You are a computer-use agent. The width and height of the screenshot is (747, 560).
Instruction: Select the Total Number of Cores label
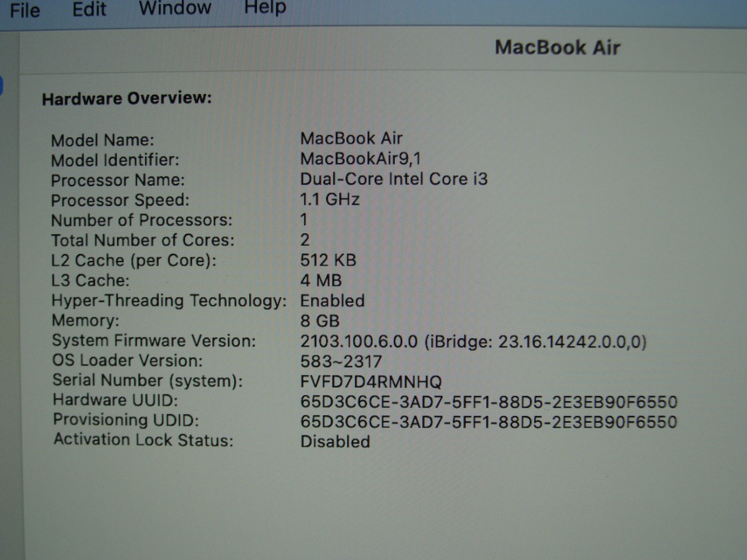(142, 240)
